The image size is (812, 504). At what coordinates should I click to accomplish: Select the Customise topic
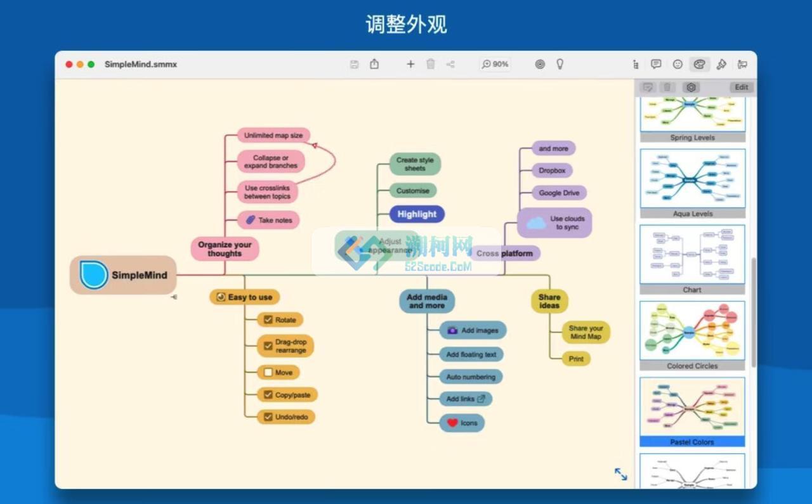coord(413,190)
